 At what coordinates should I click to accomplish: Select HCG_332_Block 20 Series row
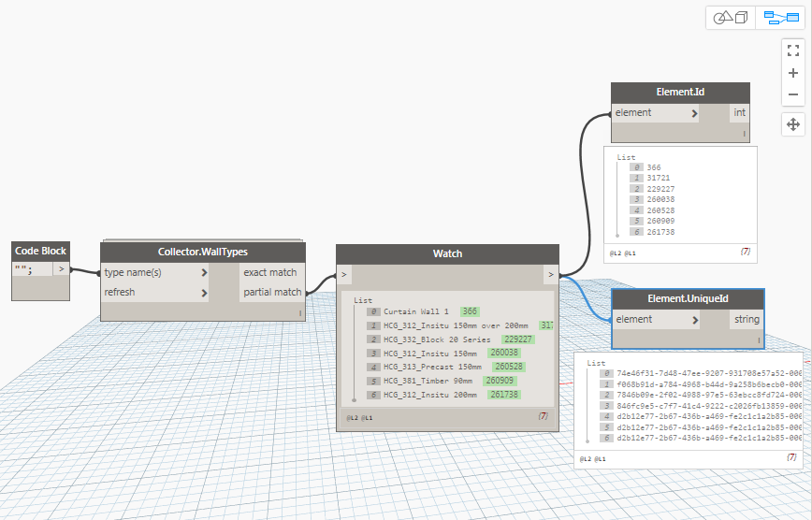(x=451, y=339)
